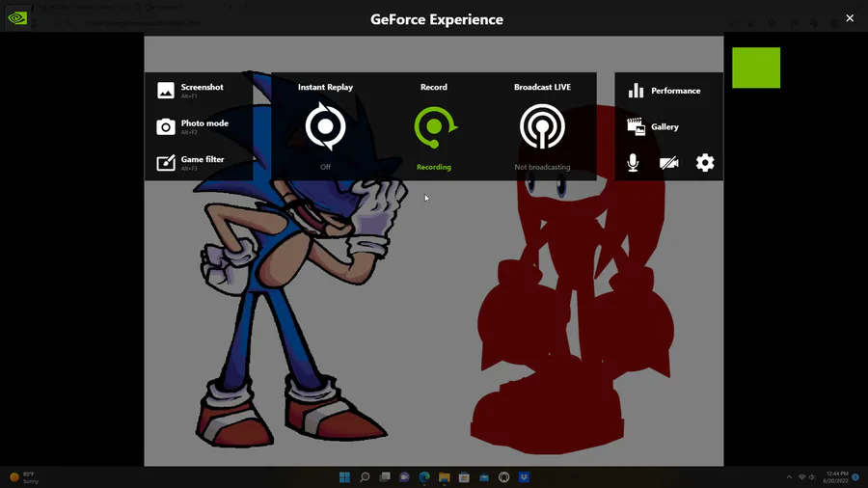Open the blue app at taskbar end

pos(524,477)
